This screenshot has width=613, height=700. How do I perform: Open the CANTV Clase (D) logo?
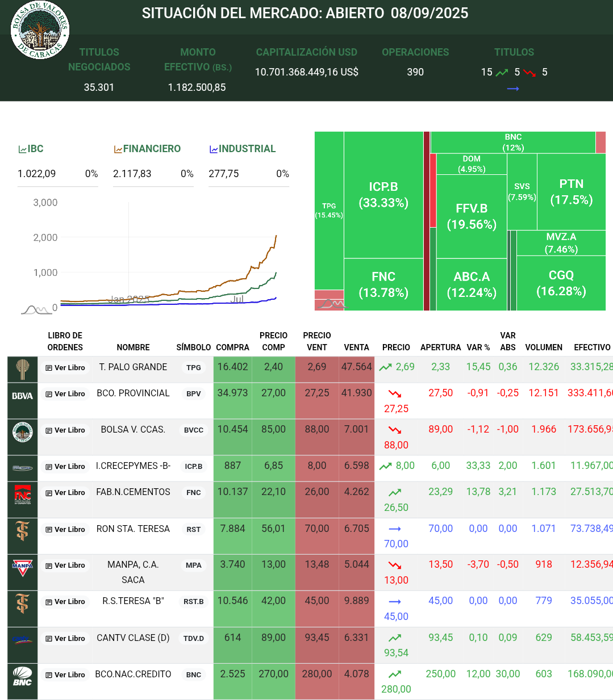point(23,640)
